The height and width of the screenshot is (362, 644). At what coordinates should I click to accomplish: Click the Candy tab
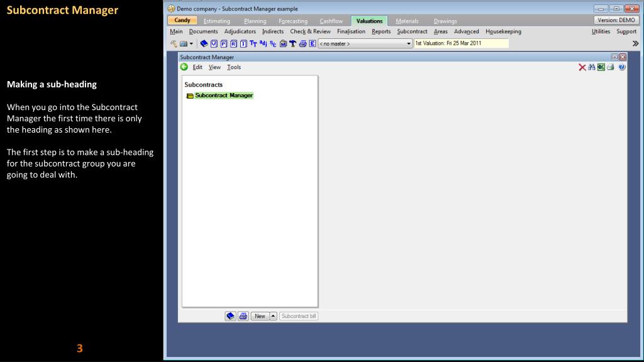click(x=182, y=20)
